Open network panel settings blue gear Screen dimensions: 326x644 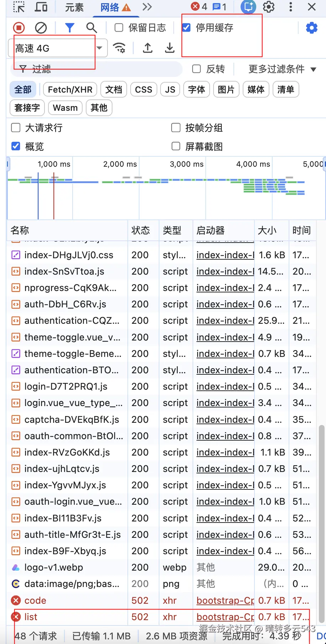(x=312, y=27)
